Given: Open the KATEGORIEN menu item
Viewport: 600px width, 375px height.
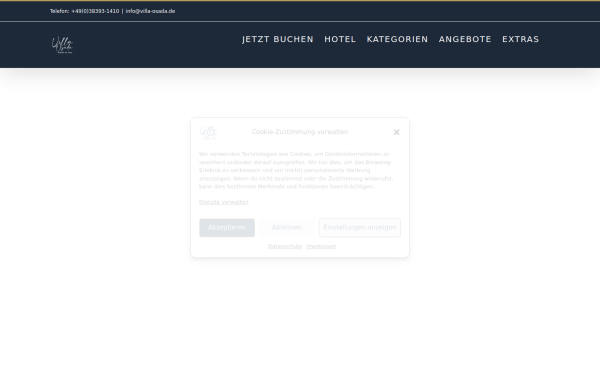Looking at the screenshot, I should [x=397, y=39].
